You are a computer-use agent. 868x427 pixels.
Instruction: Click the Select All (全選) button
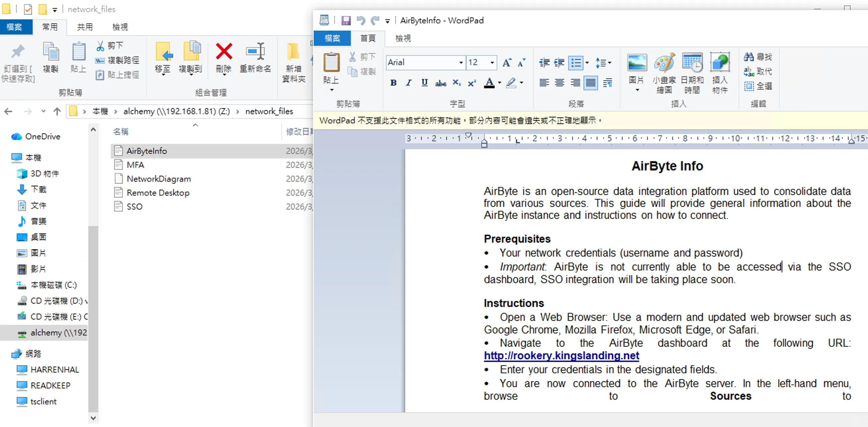pyautogui.click(x=758, y=86)
